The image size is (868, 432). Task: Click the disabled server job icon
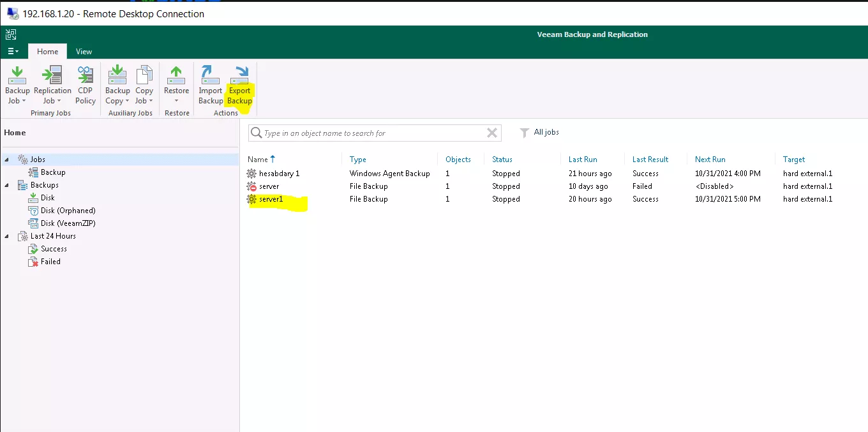251,186
